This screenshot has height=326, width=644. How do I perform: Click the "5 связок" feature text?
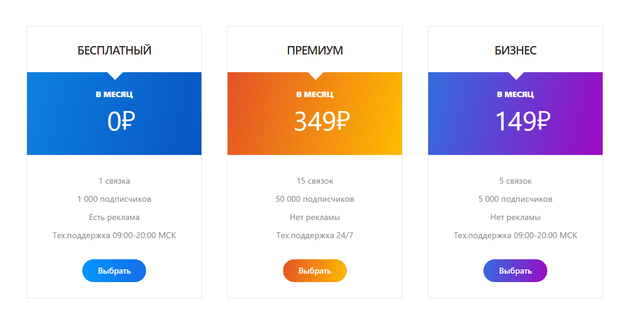click(516, 181)
